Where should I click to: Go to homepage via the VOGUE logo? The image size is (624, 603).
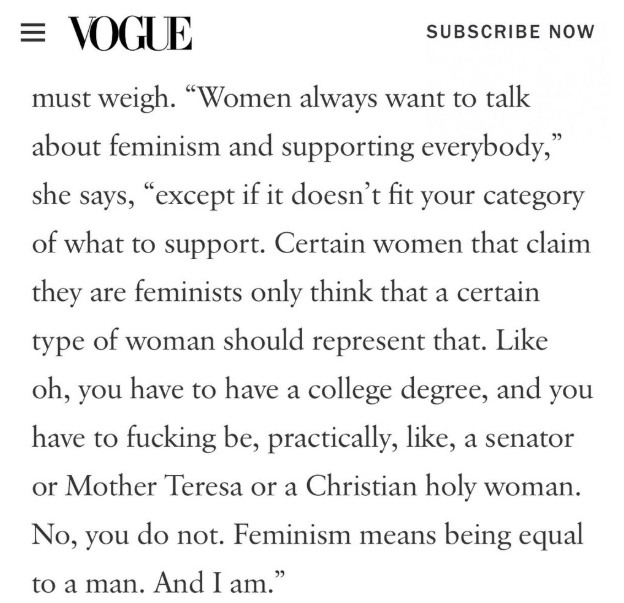tap(130, 33)
